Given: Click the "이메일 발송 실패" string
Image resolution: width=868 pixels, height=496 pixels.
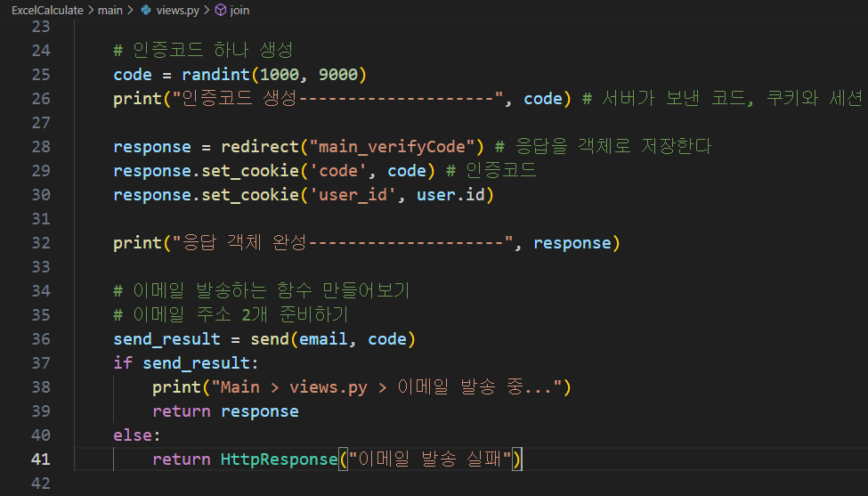Looking at the screenshot, I should click(x=430, y=459).
